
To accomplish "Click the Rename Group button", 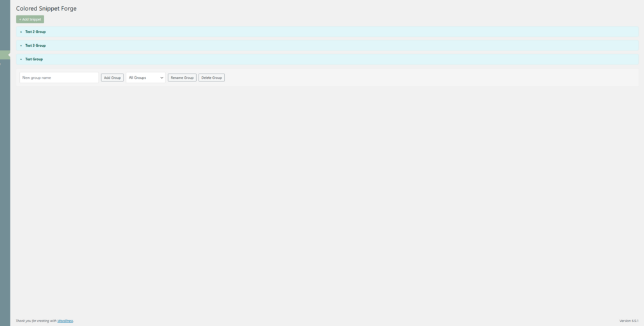I will click(182, 77).
